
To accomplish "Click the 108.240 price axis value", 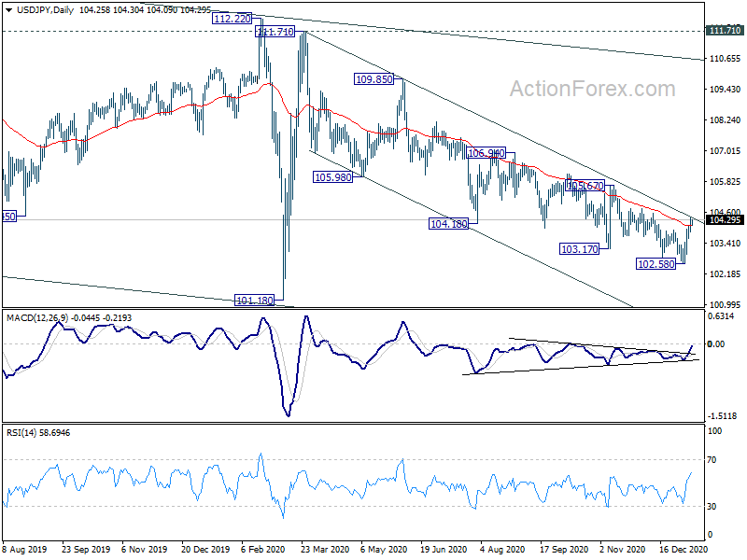I will 726,120.
